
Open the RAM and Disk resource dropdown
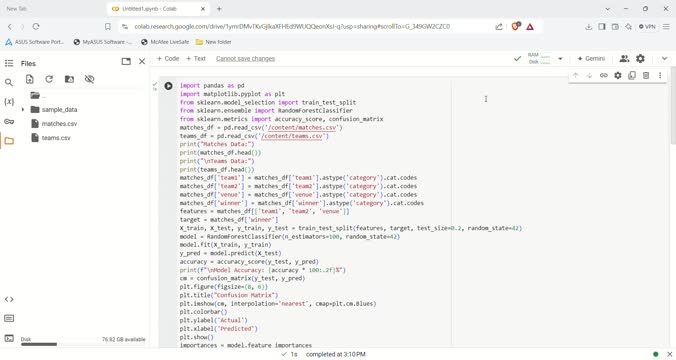(x=560, y=59)
